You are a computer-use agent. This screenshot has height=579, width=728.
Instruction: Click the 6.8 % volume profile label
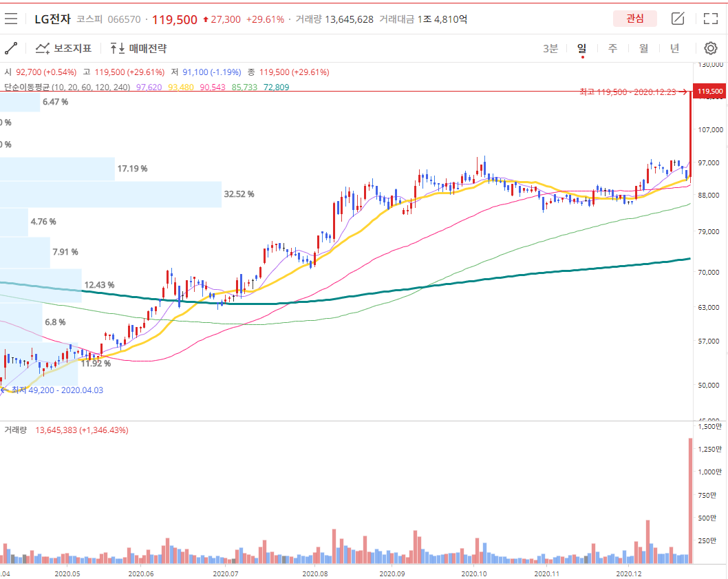pos(55,322)
